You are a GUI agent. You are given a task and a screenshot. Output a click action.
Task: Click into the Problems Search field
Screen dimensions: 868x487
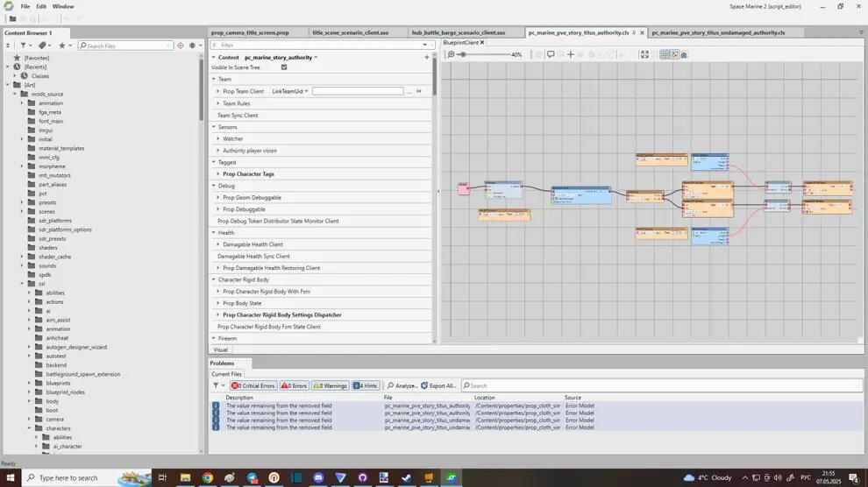[x=661, y=385]
